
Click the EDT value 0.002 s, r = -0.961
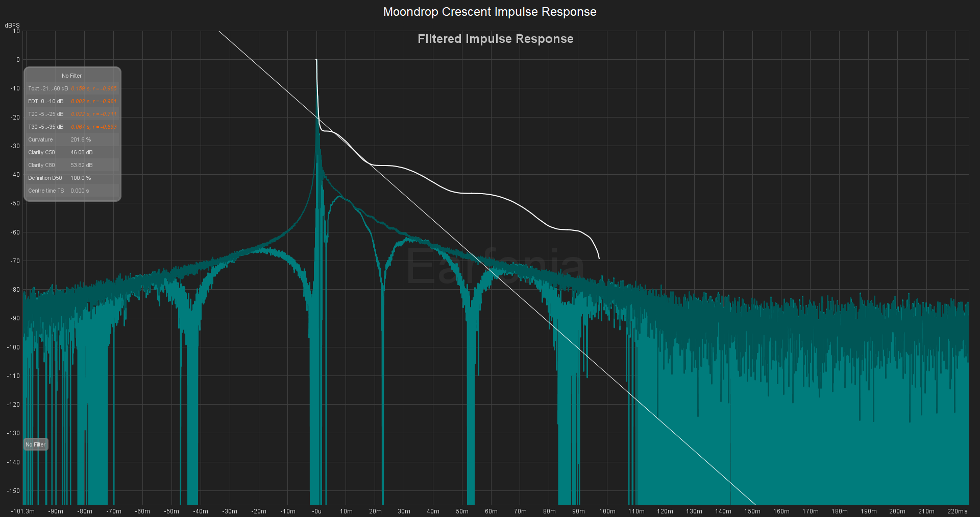pyautogui.click(x=94, y=101)
